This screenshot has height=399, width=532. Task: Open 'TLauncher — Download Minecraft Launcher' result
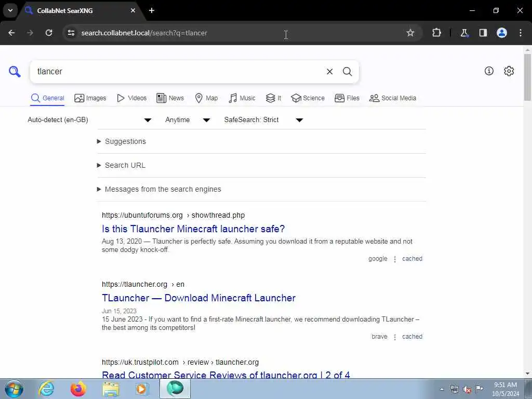tap(198, 298)
